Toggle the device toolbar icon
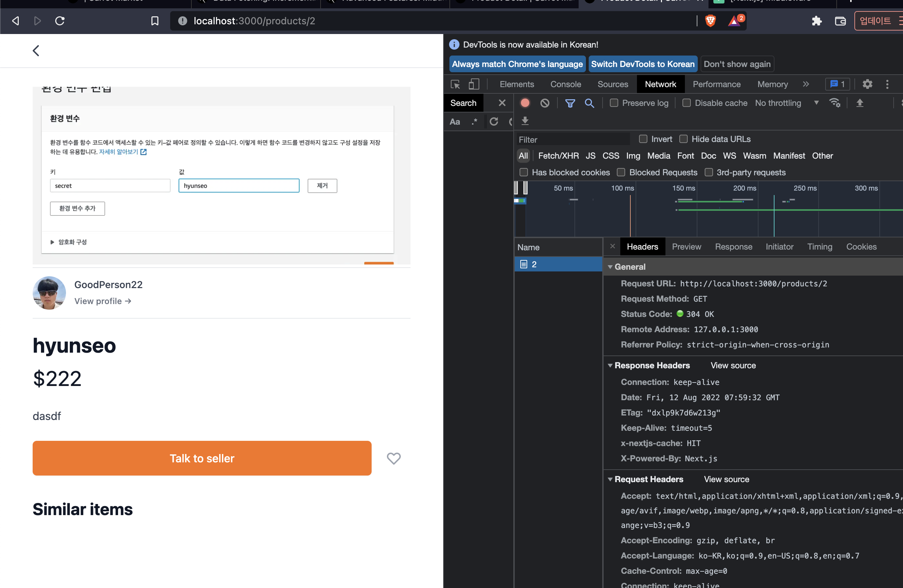Viewport: 903px width, 588px height. point(474,84)
